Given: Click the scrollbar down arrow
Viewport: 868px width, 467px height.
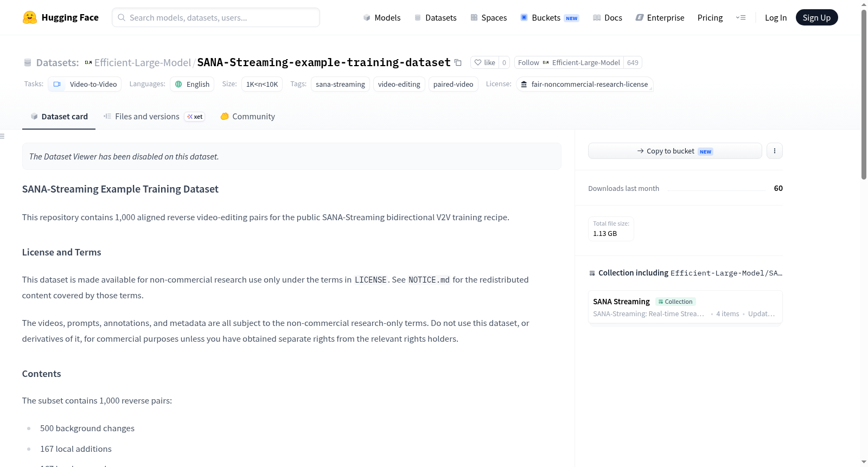Looking at the screenshot, I should [x=864, y=462].
